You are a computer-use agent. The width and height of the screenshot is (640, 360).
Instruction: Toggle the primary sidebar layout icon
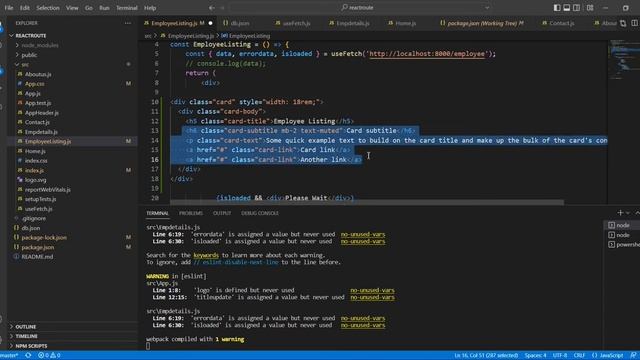point(557,8)
